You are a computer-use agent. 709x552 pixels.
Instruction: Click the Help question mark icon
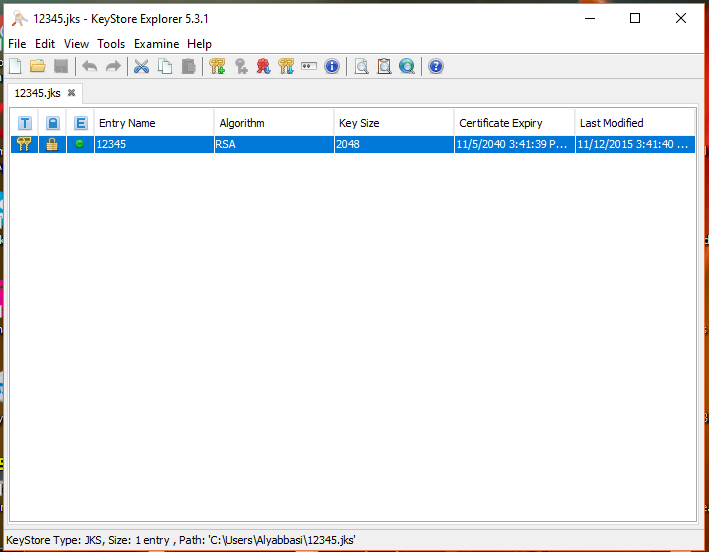click(436, 66)
